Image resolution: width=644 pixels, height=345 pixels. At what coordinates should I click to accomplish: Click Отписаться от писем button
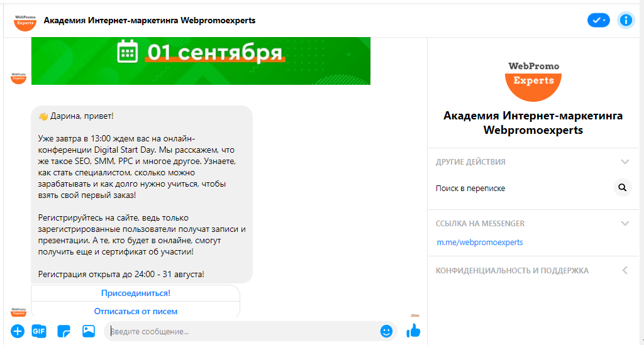click(x=136, y=311)
